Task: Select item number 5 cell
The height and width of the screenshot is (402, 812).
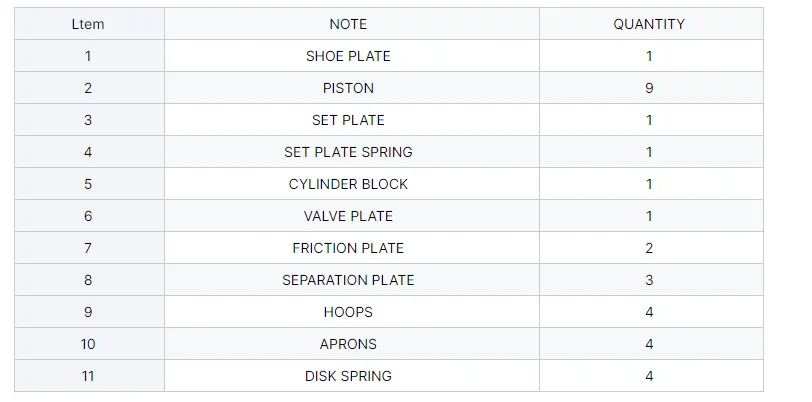Action: [x=89, y=184]
